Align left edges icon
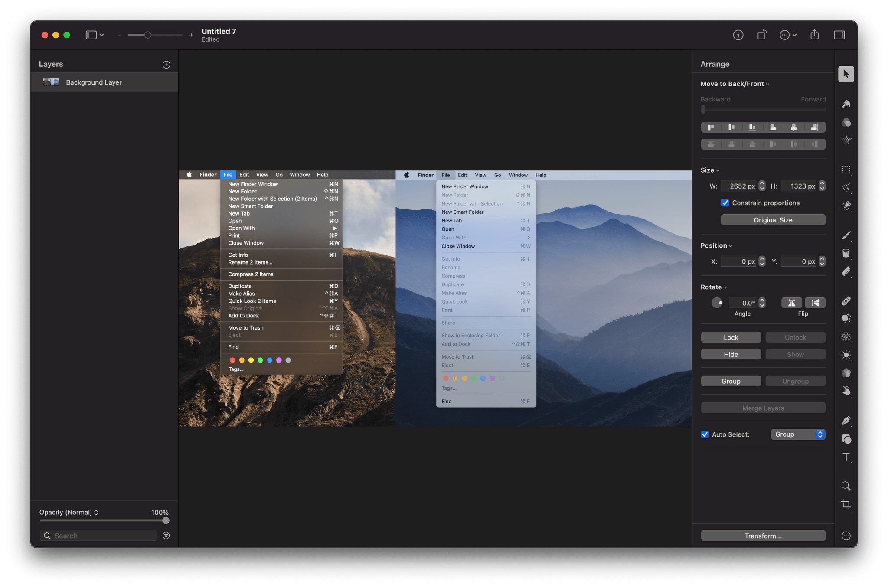The image size is (888, 588). coord(773,127)
